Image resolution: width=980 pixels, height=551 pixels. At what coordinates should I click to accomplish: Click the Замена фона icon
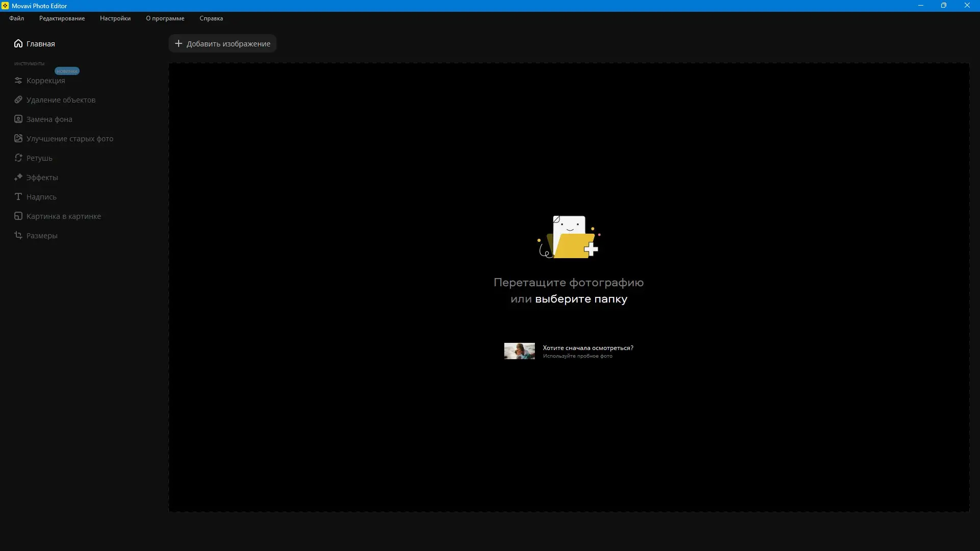(18, 119)
